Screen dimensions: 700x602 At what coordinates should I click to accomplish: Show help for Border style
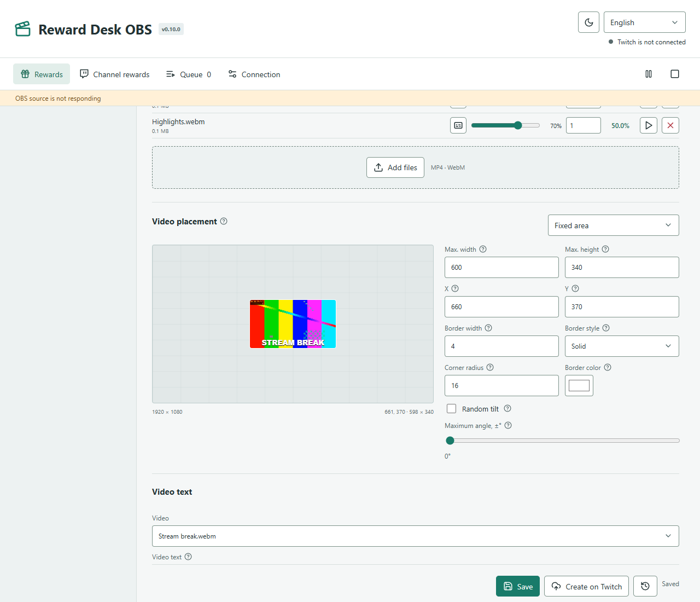point(606,328)
